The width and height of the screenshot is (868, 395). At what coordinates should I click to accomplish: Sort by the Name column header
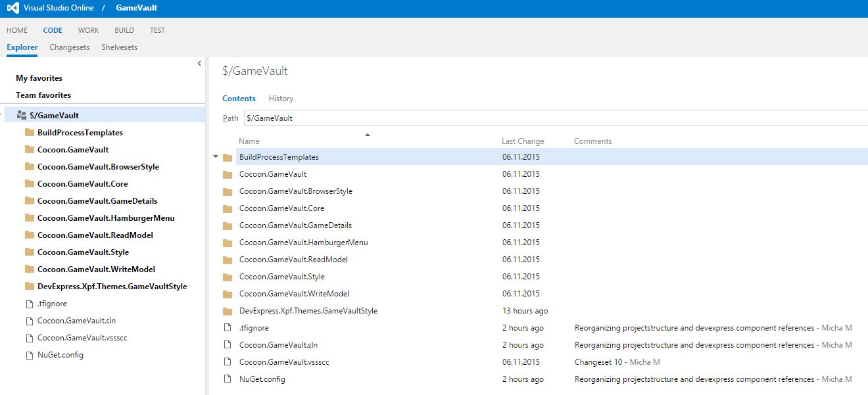coord(249,141)
